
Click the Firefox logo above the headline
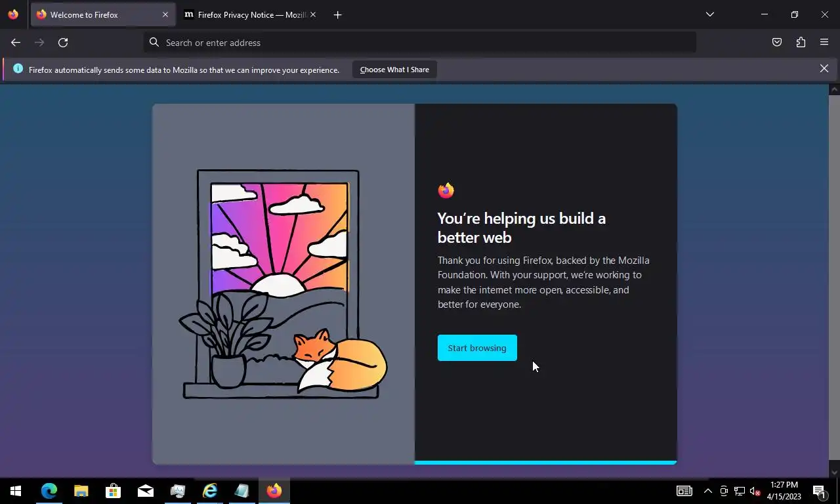446,190
